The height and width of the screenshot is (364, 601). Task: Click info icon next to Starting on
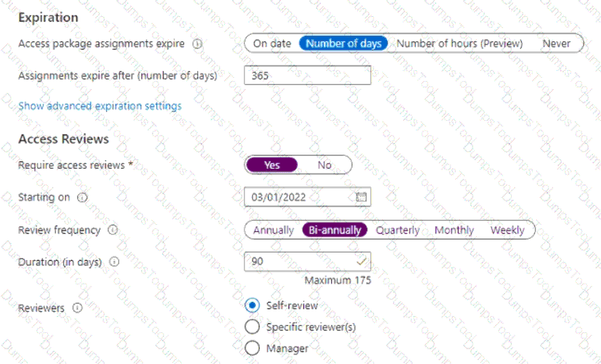pos(82,198)
